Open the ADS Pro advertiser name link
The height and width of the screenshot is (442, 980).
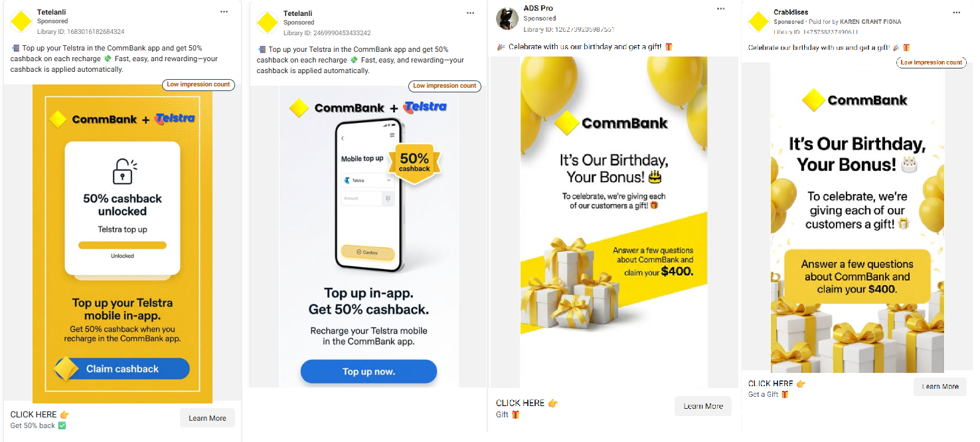pyautogui.click(x=538, y=8)
